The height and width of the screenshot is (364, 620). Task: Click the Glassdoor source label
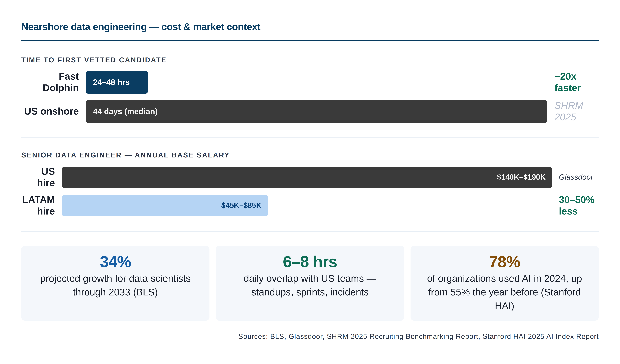click(576, 177)
